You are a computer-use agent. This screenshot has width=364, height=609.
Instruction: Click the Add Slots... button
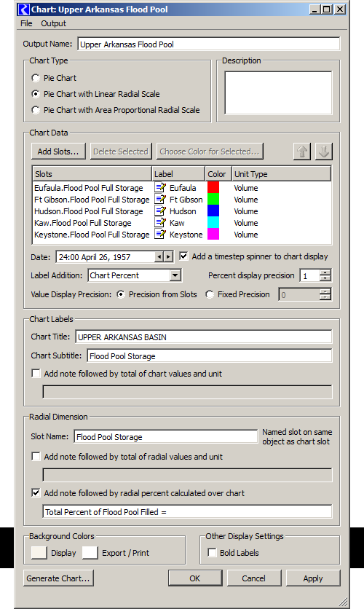(58, 152)
